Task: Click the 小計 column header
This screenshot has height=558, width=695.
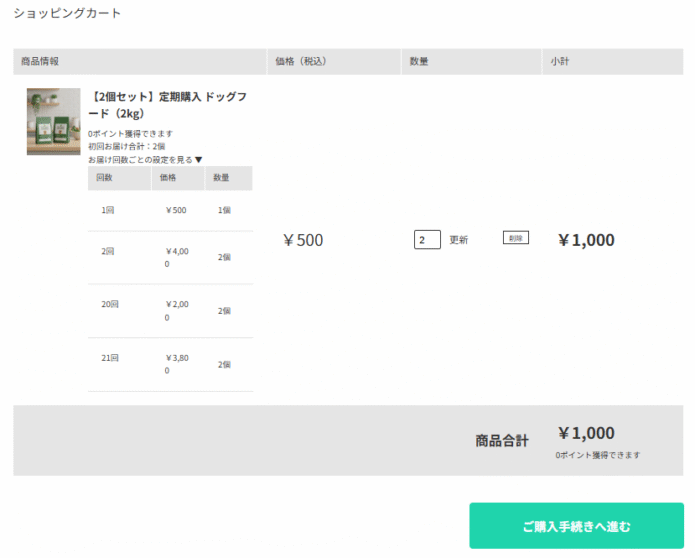Action: pyautogui.click(x=560, y=62)
